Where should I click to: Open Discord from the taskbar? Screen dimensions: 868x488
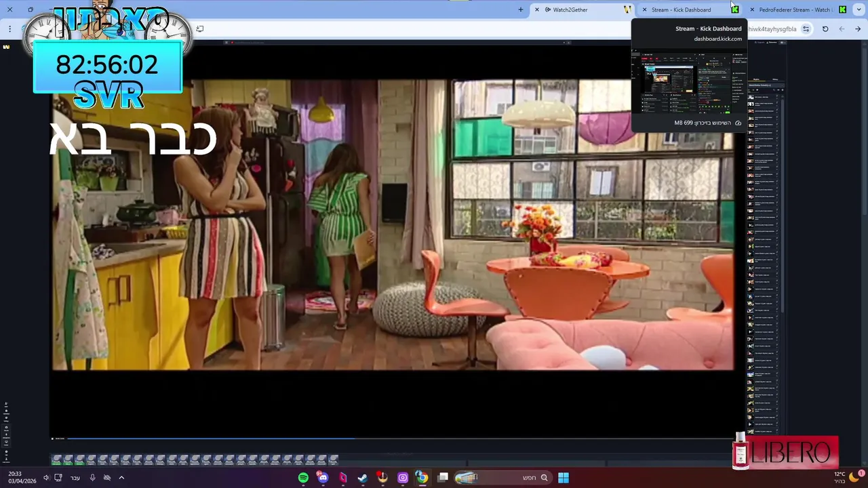(x=323, y=478)
